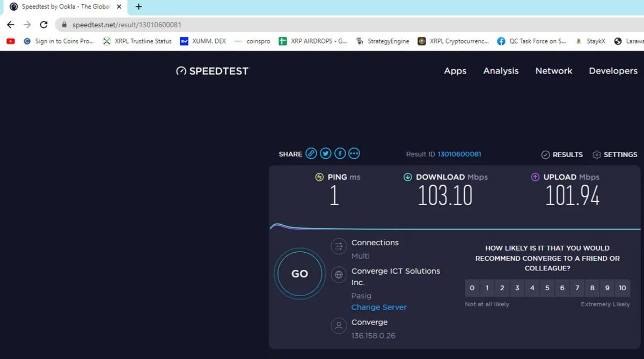This screenshot has height=359, width=644.
Task: Rate recommendation 3
Action: (x=517, y=288)
